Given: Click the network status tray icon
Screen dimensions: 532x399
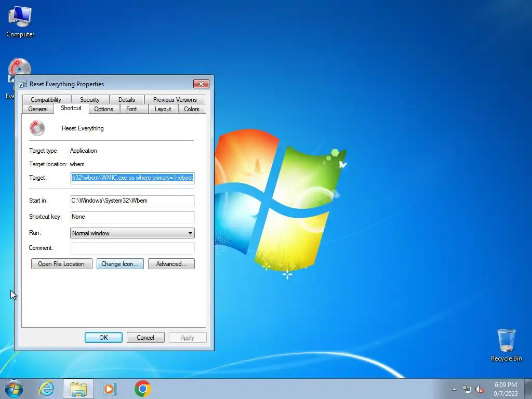Looking at the screenshot, I should pos(467,389).
